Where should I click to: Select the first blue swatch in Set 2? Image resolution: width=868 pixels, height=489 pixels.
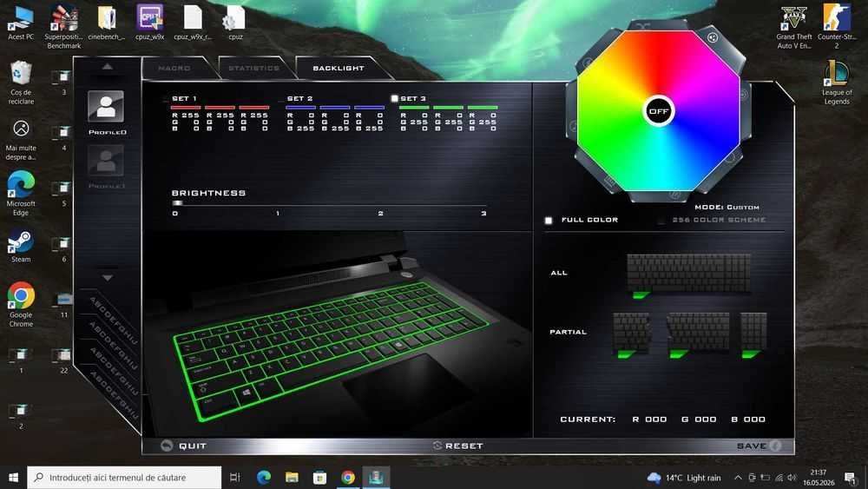coord(300,108)
